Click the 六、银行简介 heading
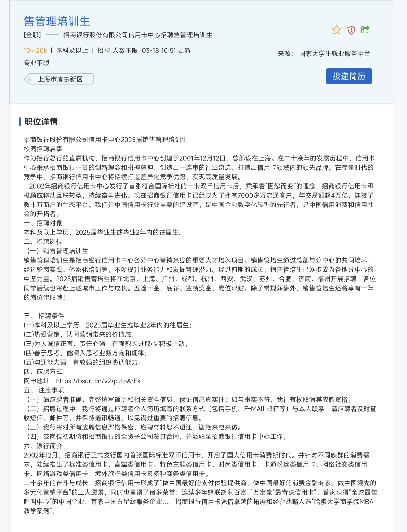This screenshot has width=407, height=532. (43, 446)
